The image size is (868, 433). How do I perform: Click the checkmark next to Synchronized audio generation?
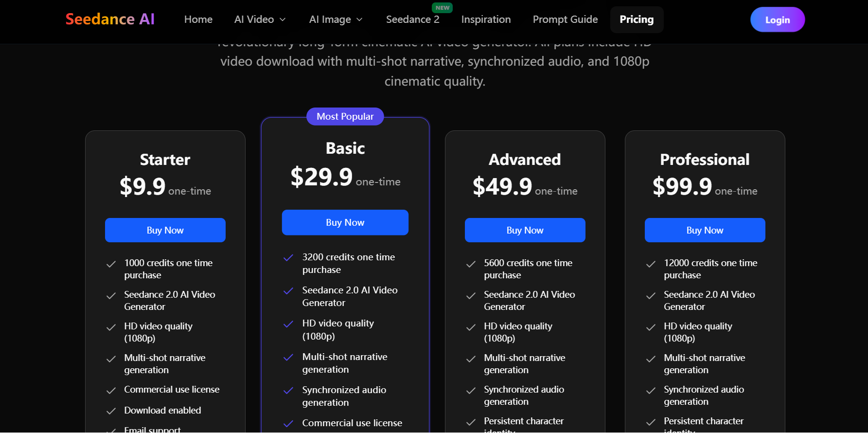tap(288, 390)
